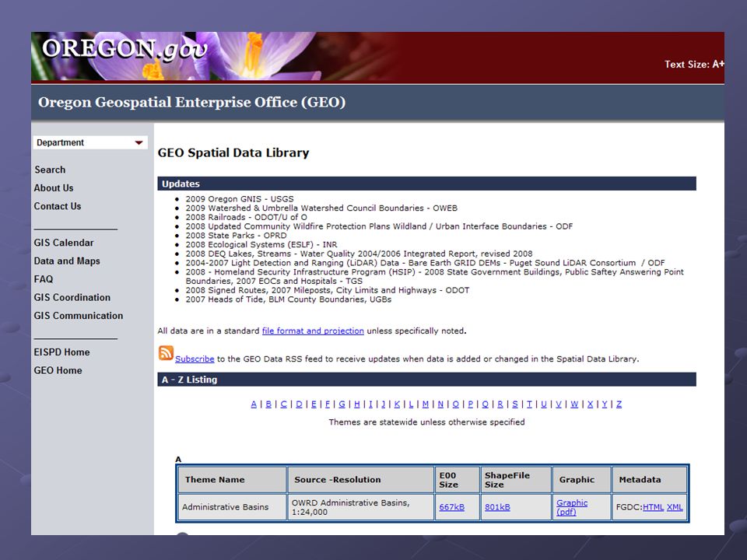Click the 2009 Oregon GNIS - USGS entry

point(240,198)
